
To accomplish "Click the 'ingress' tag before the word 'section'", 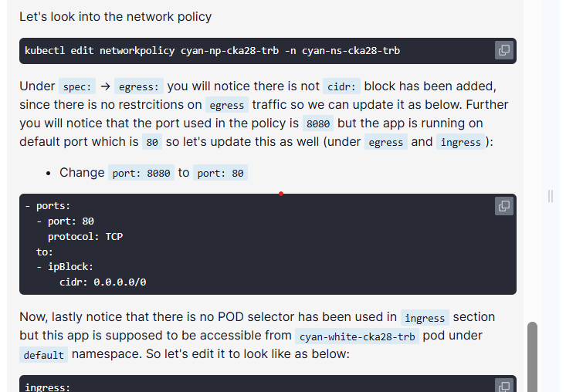I will (x=425, y=318).
